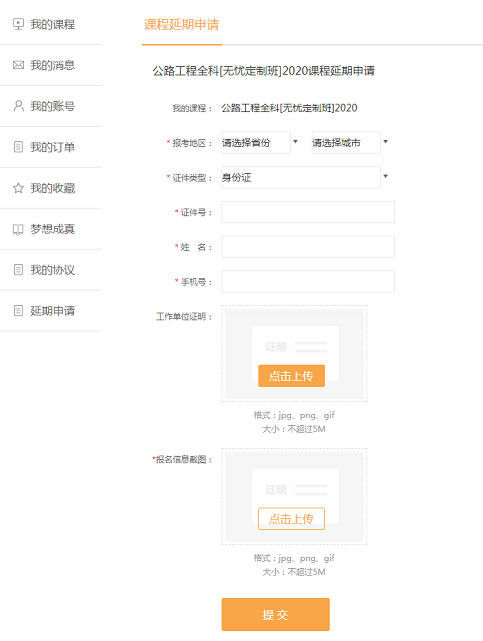Click the 我的协议 document icon
This screenshot has height=641, width=483.
(18, 270)
